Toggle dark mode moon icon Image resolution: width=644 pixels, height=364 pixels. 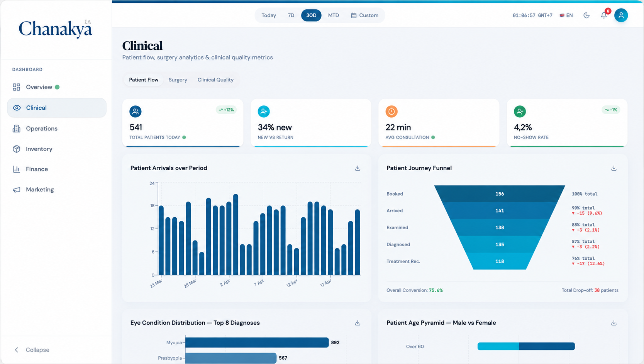click(586, 15)
